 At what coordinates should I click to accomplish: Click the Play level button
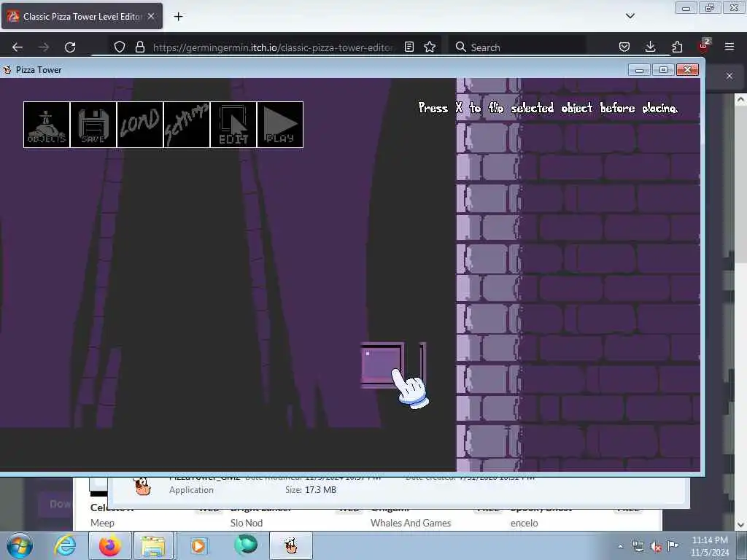280,125
